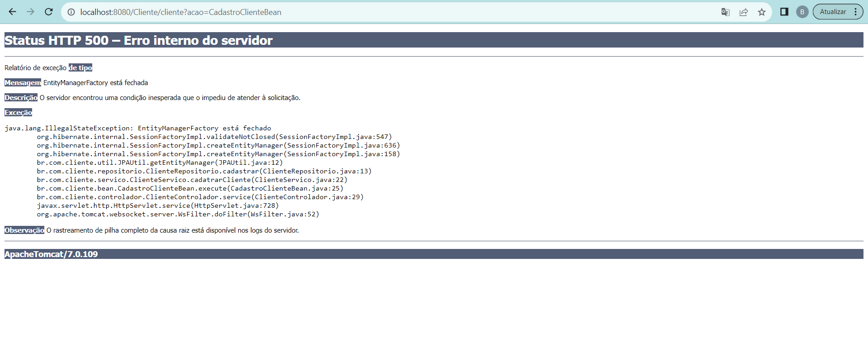Click the 'Mensagem' label
The width and height of the screenshot is (868, 344).
point(23,83)
